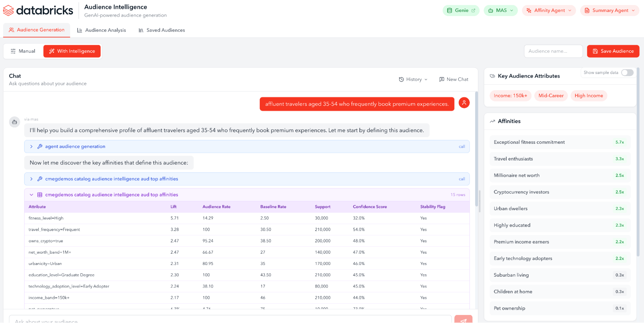This screenshot has height=323, width=644.
Task: Start a New Chat
Action: [x=454, y=79]
